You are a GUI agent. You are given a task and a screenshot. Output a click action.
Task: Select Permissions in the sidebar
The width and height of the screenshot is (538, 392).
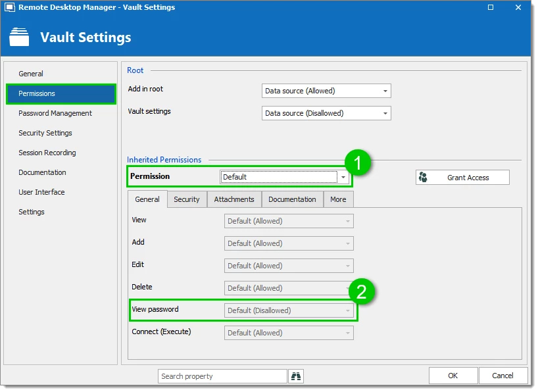(61, 93)
